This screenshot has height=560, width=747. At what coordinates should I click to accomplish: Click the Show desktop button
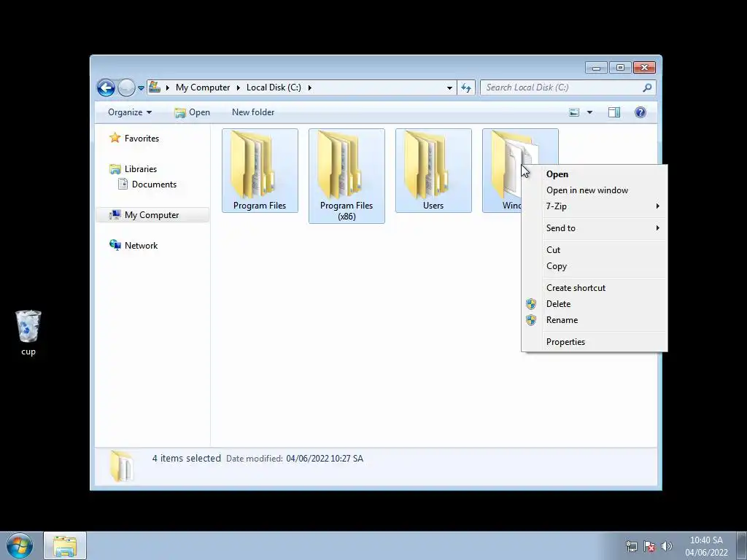pos(741,546)
